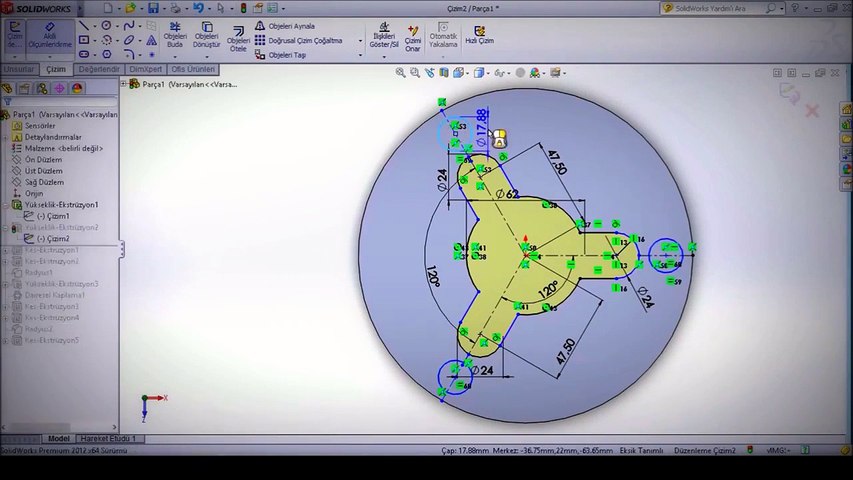Image resolution: width=853 pixels, height=480 pixels.
Task: Open dropdown arrow under Objeleri Buda
Action: pyautogui.click(x=175, y=57)
